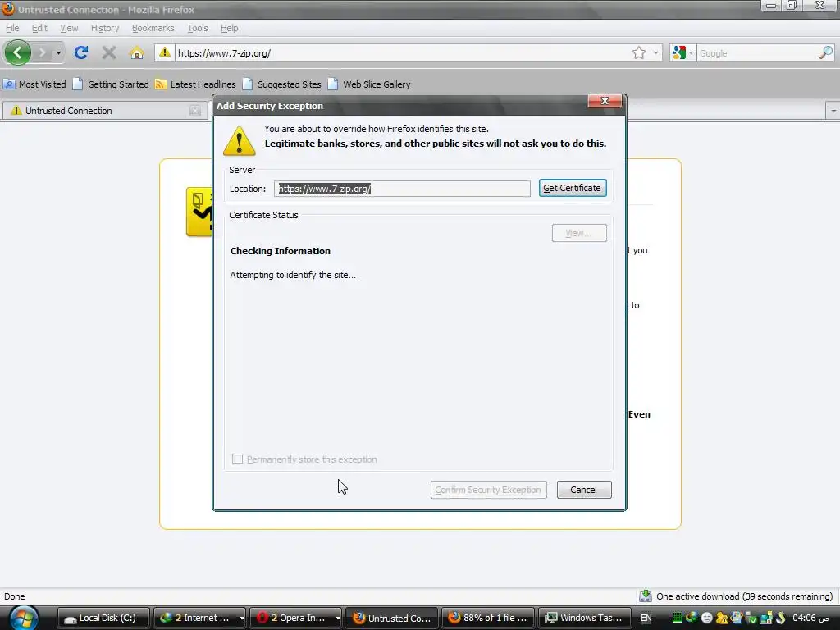
Task: Reload the page with the refresh icon
Action: pyautogui.click(x=81, y=52)
